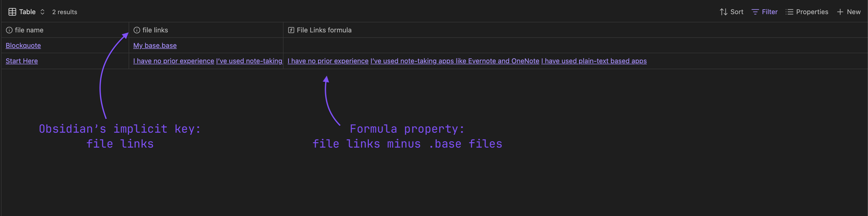The image size is (868, 216).
Task: Open 'I have no prior experience' in file links column
Action: pos(174,61)
